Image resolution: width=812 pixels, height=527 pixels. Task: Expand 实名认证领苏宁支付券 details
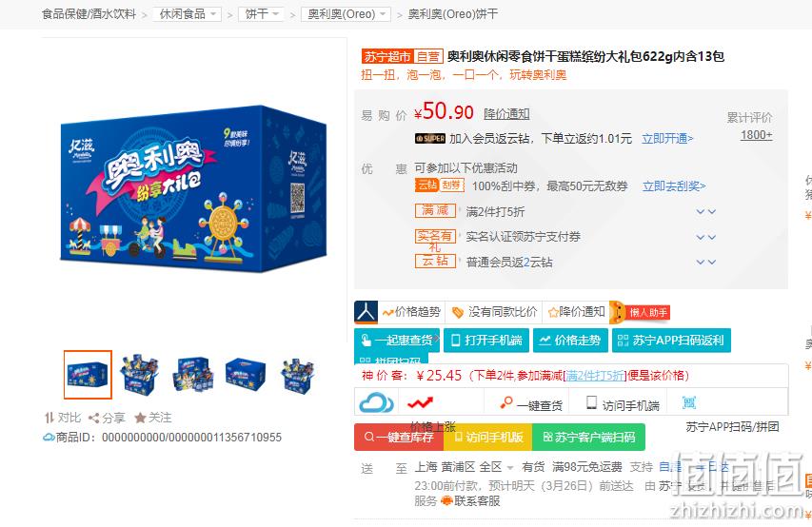click(705, 237)
